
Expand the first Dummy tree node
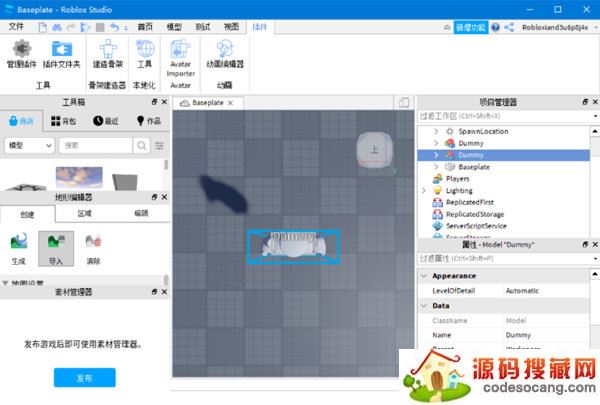436,143
